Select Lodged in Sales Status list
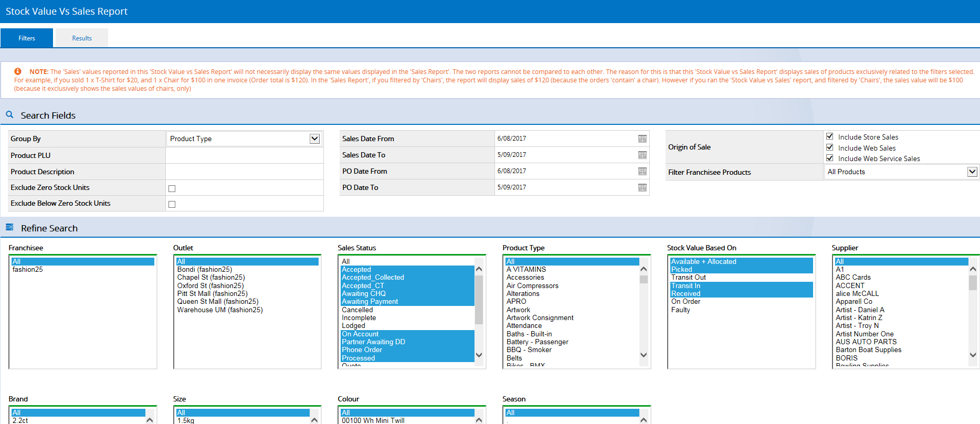The height and width of the screenshot is (424, 980). coord(407,326)
